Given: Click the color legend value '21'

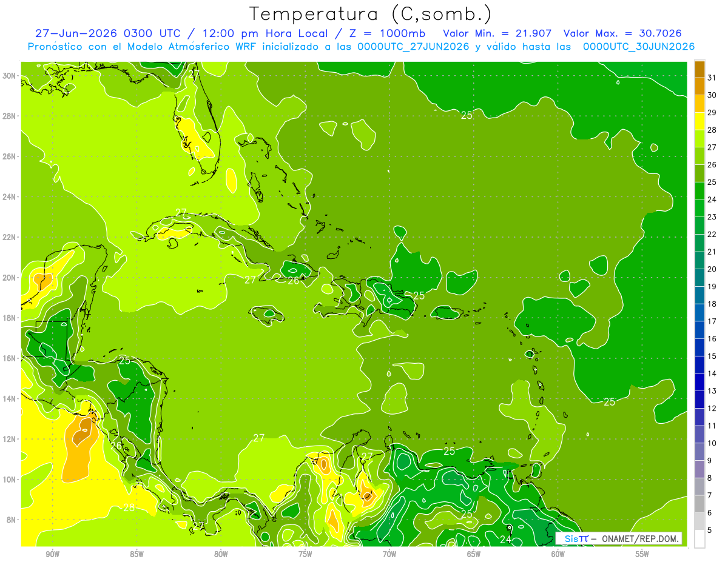Looking at the screenshot, I should (x=712, y=252).
